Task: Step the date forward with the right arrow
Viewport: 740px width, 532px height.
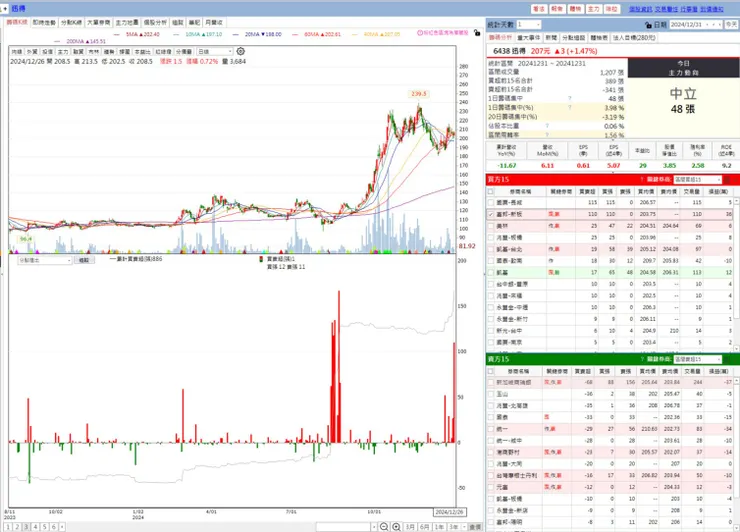Action: [x=720, y=24]
